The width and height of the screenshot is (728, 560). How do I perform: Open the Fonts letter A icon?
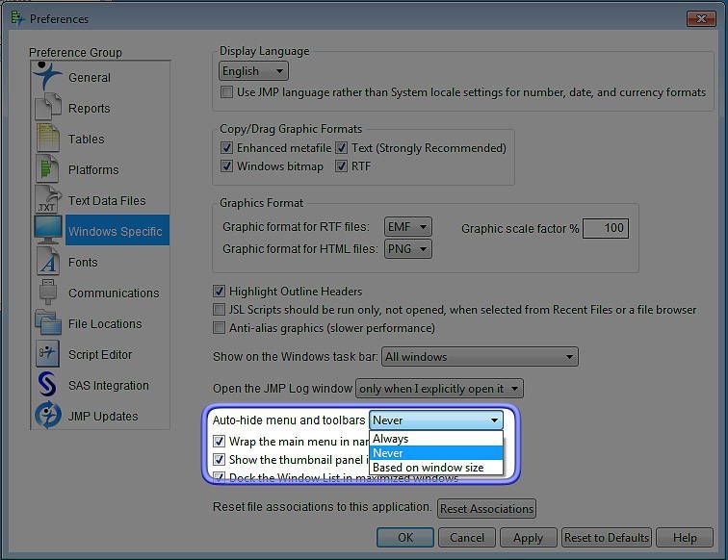pos(48,261)
